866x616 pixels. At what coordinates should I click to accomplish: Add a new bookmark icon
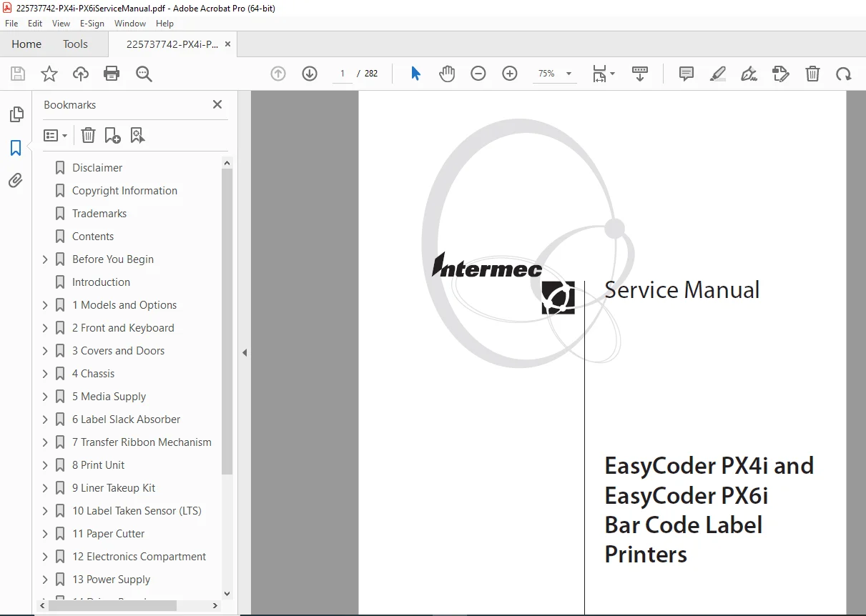coord(112,135)
